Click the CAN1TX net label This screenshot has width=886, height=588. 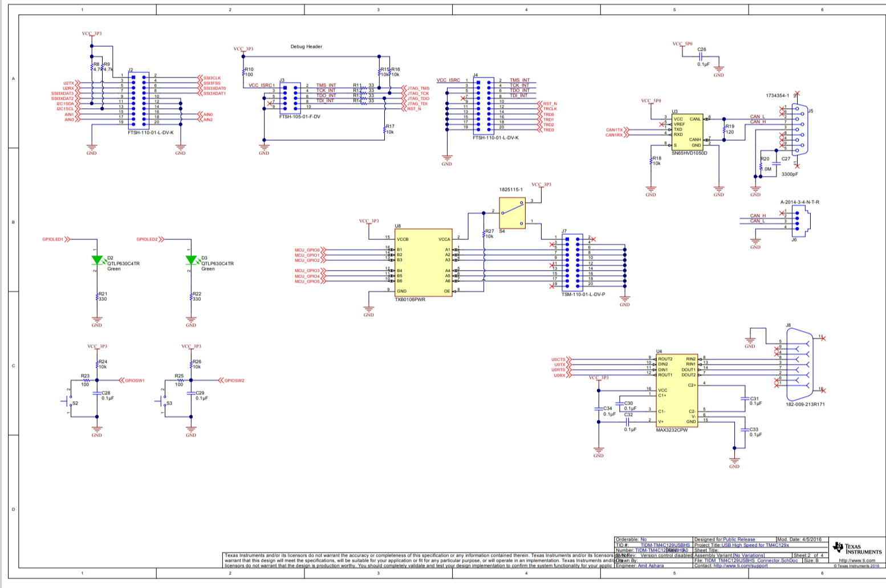tap(614, 130)
